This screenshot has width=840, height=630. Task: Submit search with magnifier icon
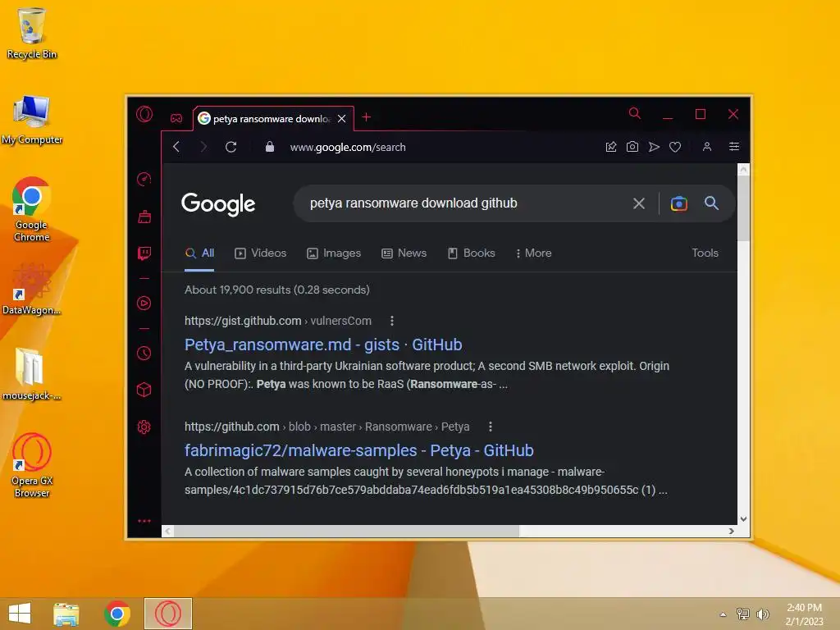[x=711, y=203]
